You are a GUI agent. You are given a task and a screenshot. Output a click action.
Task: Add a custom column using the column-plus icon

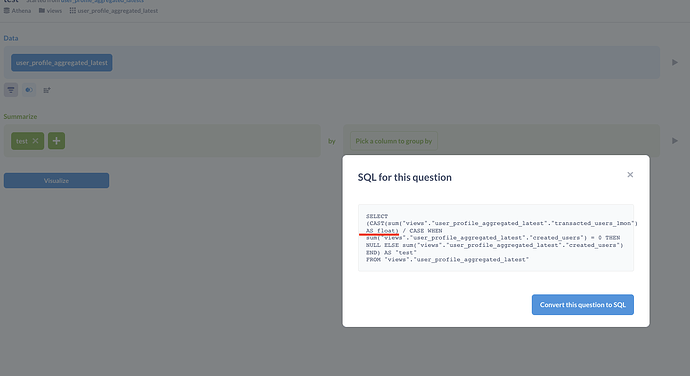tap(47, 90)
